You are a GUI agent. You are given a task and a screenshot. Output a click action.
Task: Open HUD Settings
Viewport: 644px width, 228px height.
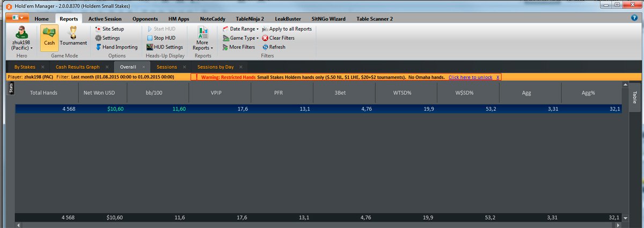165,47
